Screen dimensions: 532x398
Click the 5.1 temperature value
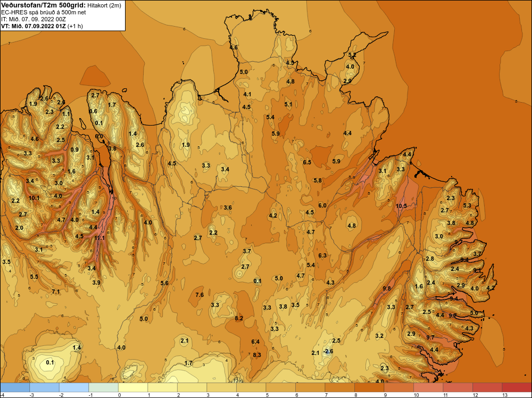pos(288,104)
